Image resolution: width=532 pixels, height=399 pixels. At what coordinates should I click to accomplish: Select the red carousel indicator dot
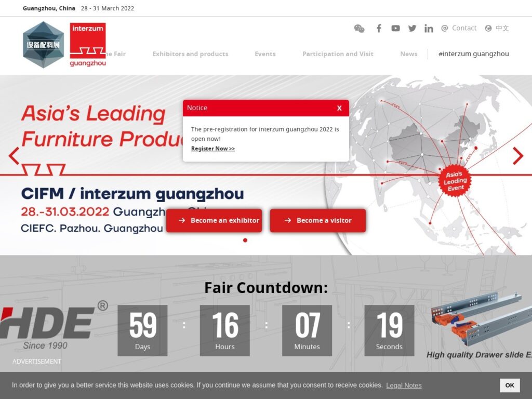[x=245, y=240]
